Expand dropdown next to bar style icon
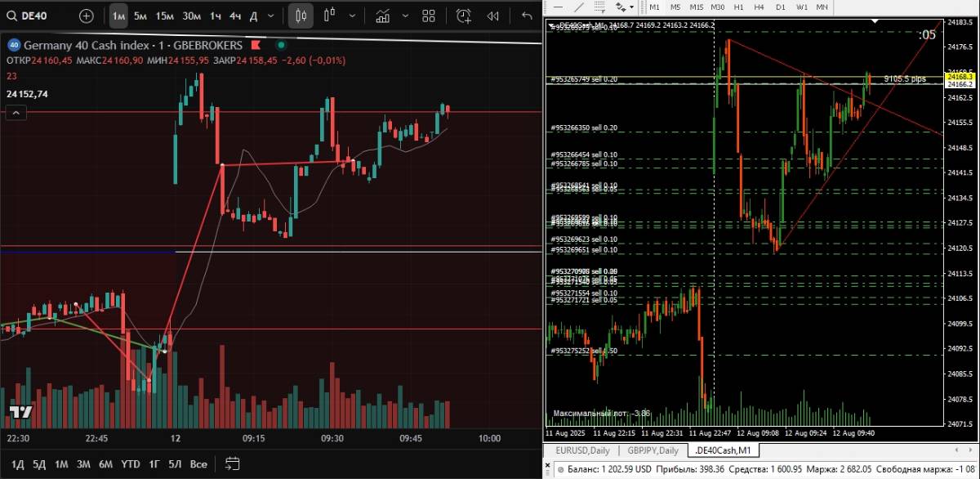 tap(352, 16)
